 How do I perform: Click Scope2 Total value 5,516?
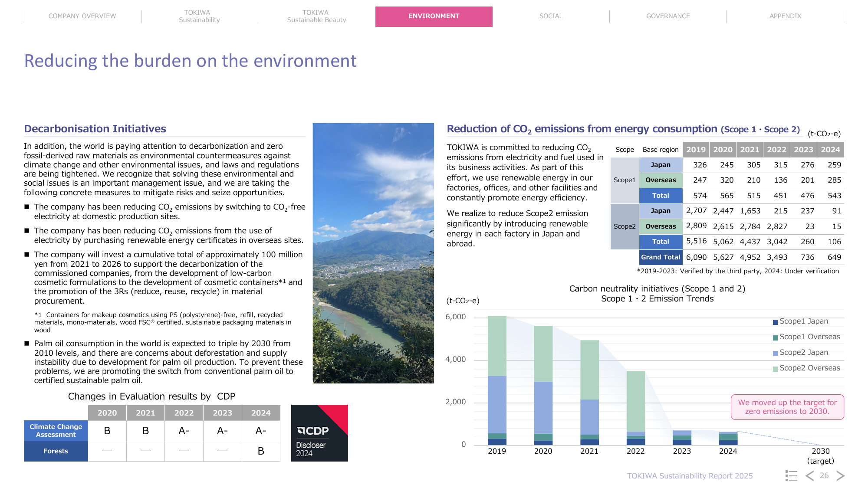point(696,241)
